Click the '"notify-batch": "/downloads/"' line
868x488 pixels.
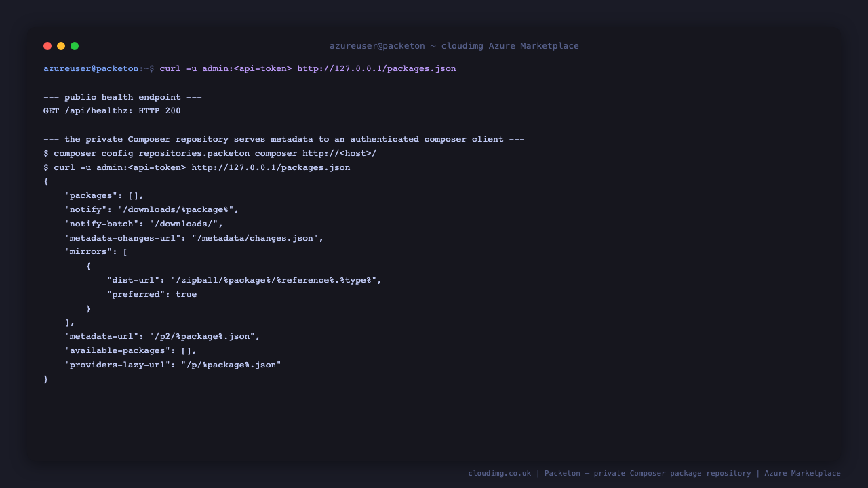point(144,224)
